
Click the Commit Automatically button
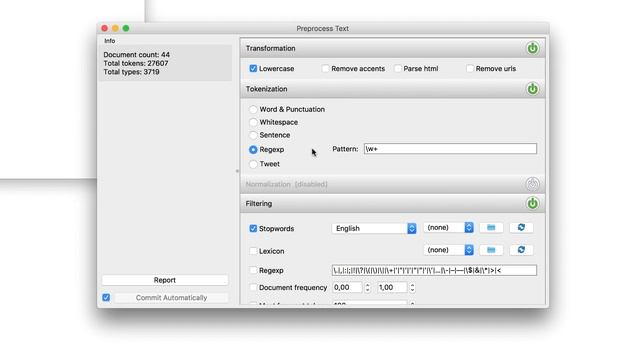(171, 298)
